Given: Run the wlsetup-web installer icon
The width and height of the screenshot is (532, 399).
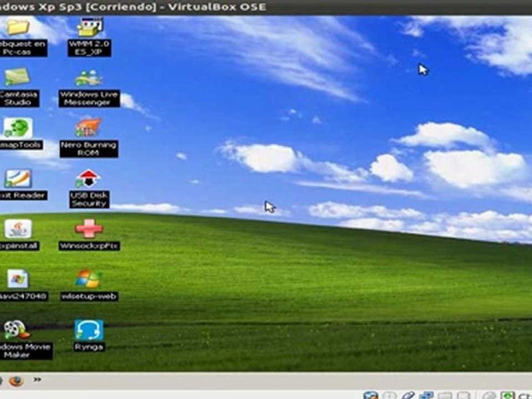Looking at the screenshot, I should coord(88,279).
